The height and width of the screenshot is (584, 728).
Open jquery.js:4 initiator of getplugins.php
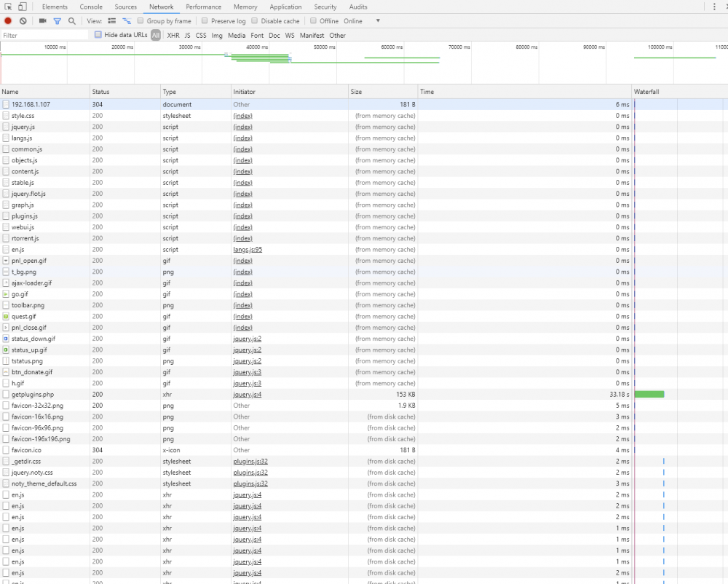point(247,395)
